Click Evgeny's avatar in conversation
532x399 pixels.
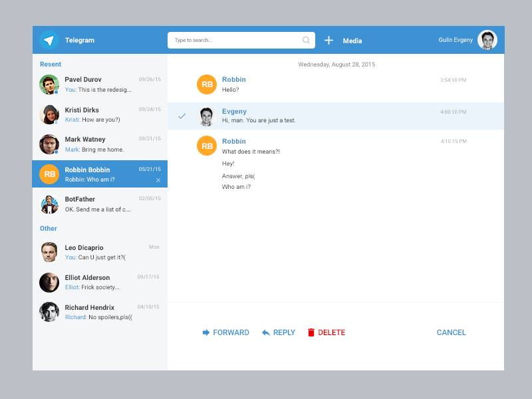point(207,116)
